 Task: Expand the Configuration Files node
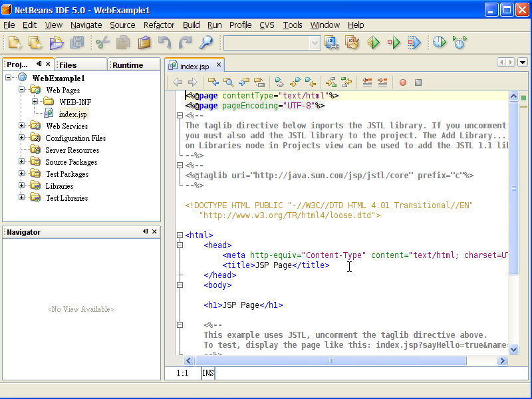coord(21,138)
